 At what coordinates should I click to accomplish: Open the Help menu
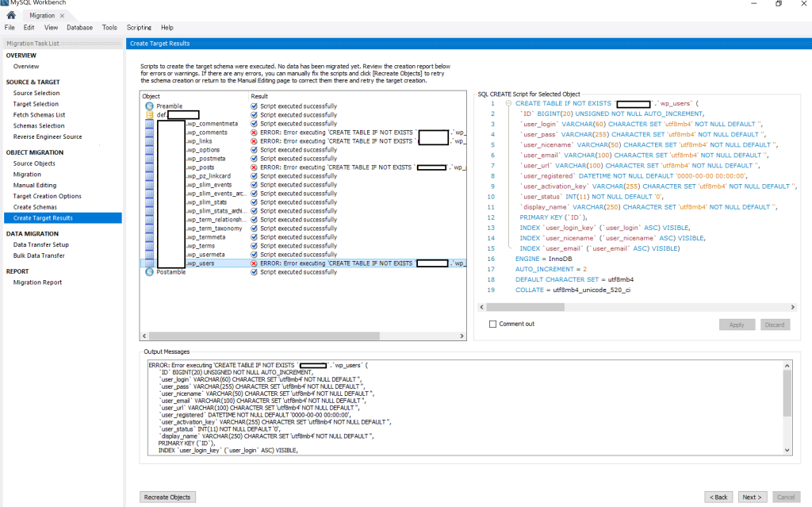(167, 28)
